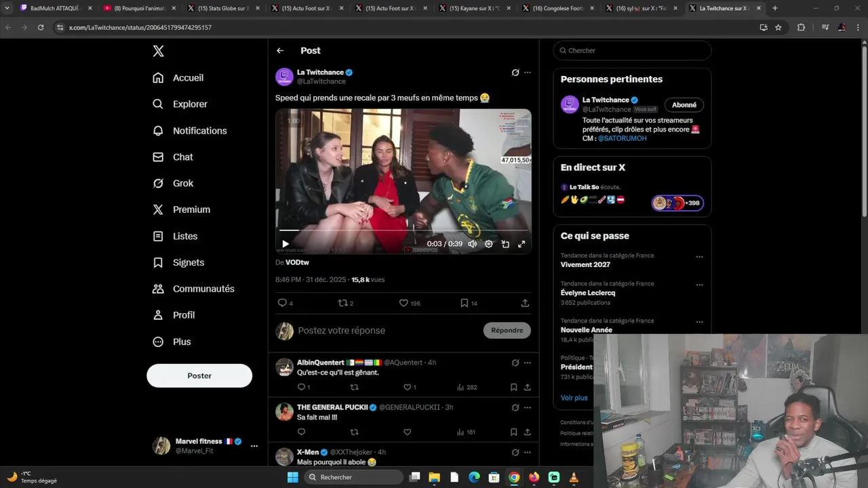Switch to Stats Globe sur X tab
Image resolution: width=868 pixels, height=488 pixels.
point(222,8)
